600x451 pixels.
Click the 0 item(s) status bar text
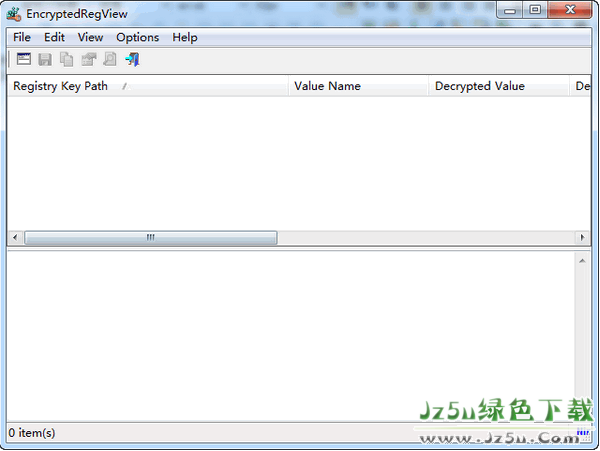pos(32,433)
